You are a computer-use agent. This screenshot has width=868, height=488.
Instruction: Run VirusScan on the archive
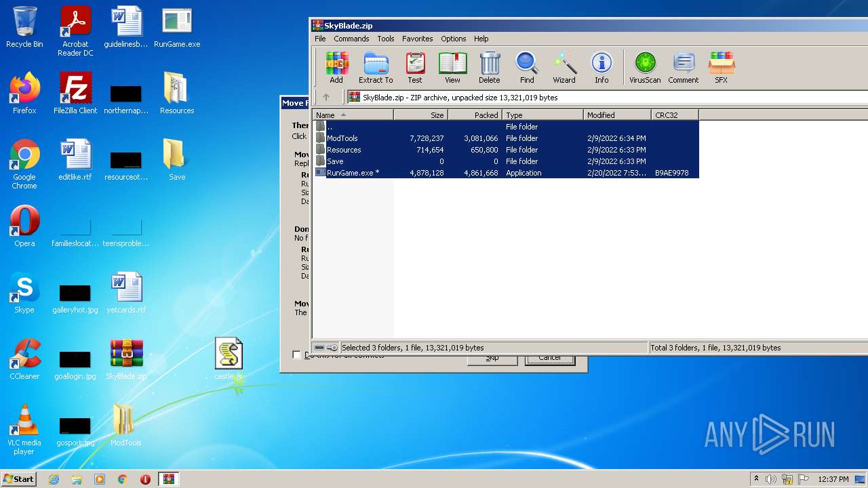click(x=645, y=68)
